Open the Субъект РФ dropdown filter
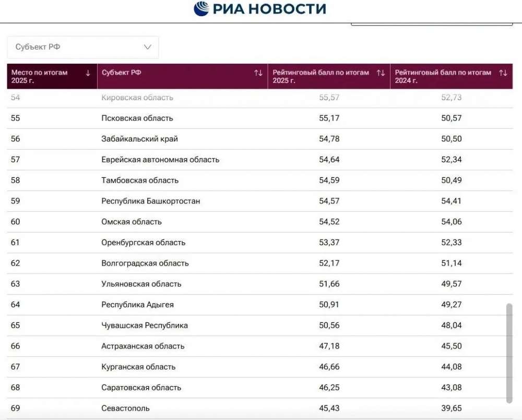The height and width of the screenshot is (420, 522). tap(83, 47)
